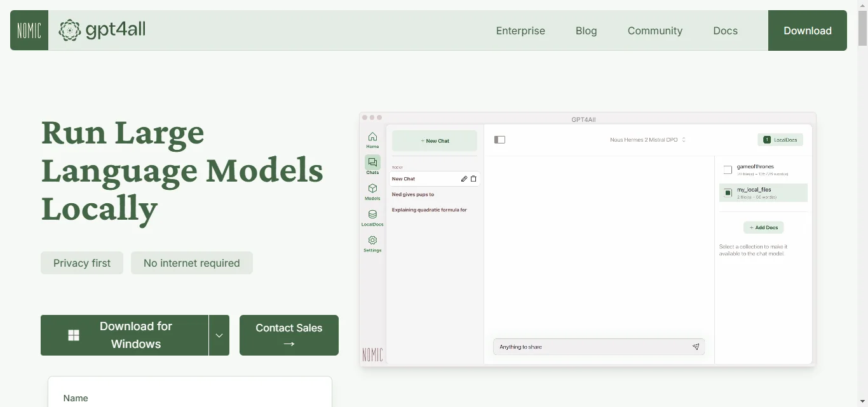Open the Docs nav link
Screen dimensions: 868x407
tap(725, 30)
